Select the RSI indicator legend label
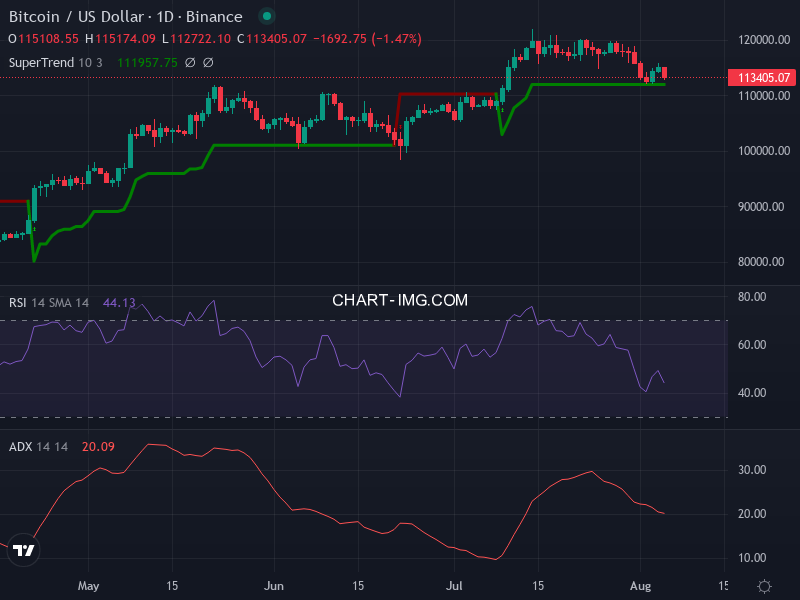Viewport: 800px width, 600px height. (17, 303)
